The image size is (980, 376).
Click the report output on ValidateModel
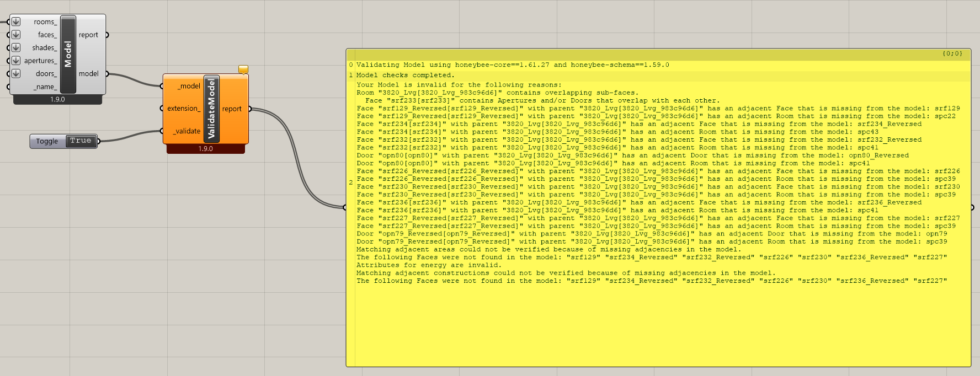point(232,109)
